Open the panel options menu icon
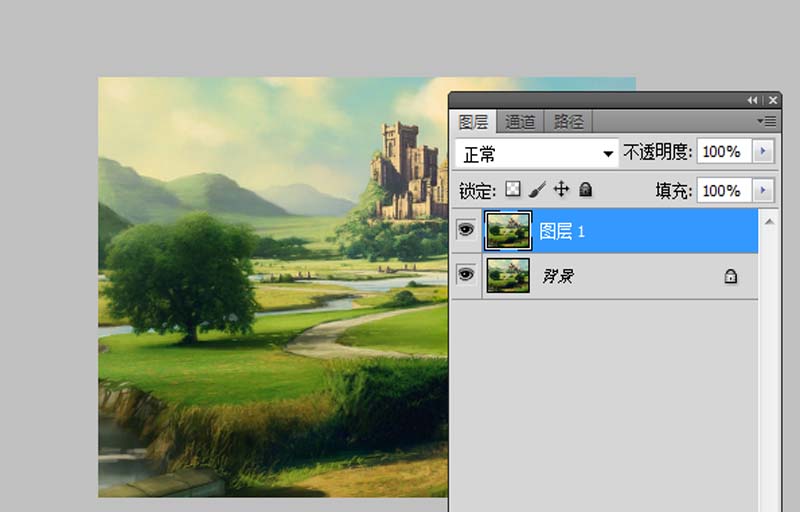 click(x=767, y=121)
